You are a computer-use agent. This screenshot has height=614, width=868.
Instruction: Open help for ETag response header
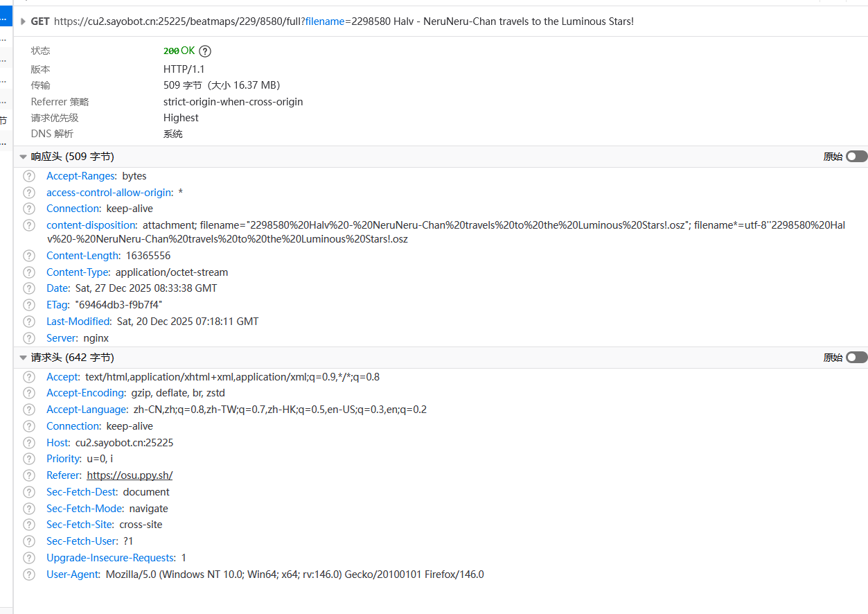click(29, 305)
